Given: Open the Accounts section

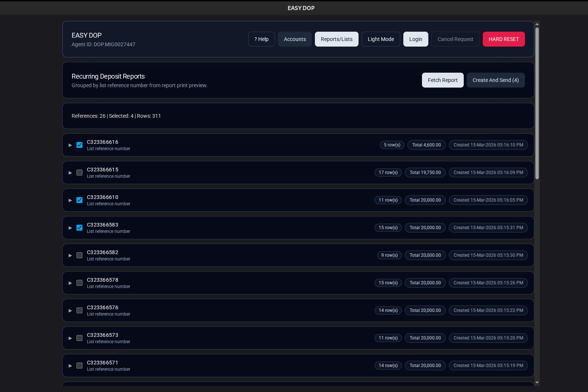Looking at the screenshot, I should pyautogui.click(x=295, y=39).
